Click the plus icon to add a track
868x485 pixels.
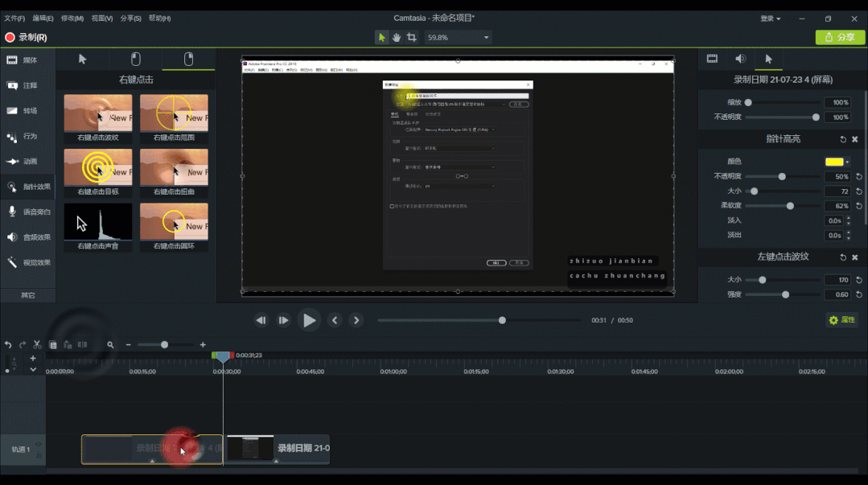pyautogui.click(x=33, y=358)
